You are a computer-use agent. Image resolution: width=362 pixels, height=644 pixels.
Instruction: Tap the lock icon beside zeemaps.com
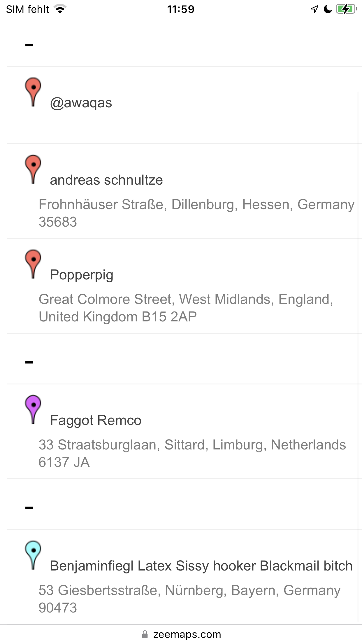point(145,634)
